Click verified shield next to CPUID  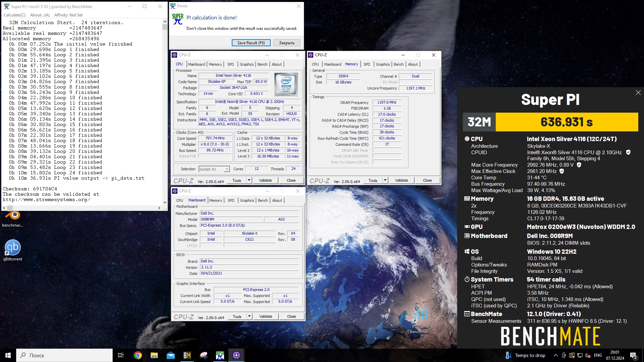click(x=628, y=152)
